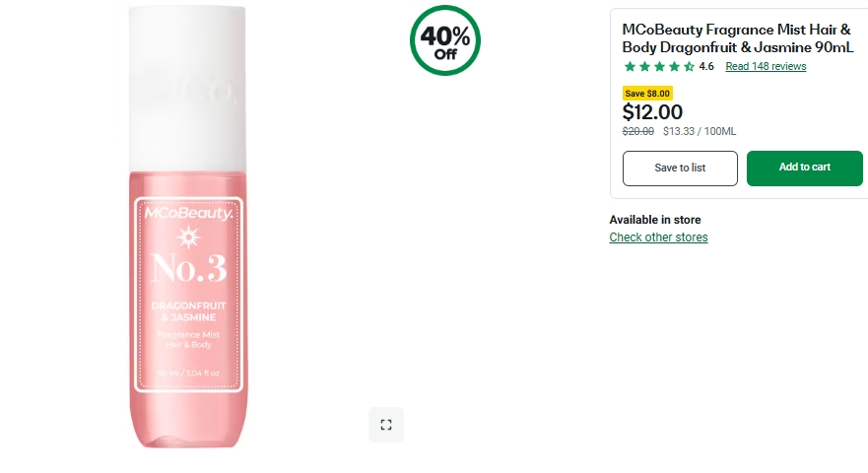The width and height of the screenshot is (868, 473).
Task: Click the MCoBeauty Fragrance Mist product title
Action: point(737,38)
